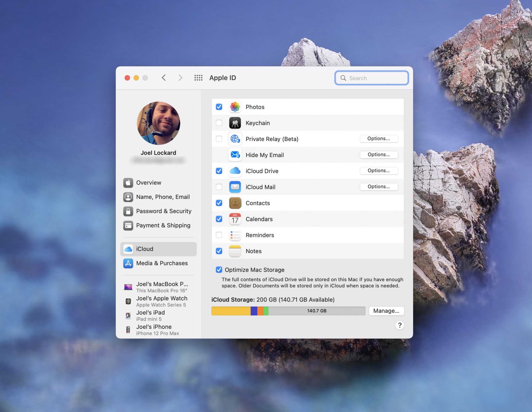
Task: Click the 140.7 GB free space label
Action: (x=317, y=311)
